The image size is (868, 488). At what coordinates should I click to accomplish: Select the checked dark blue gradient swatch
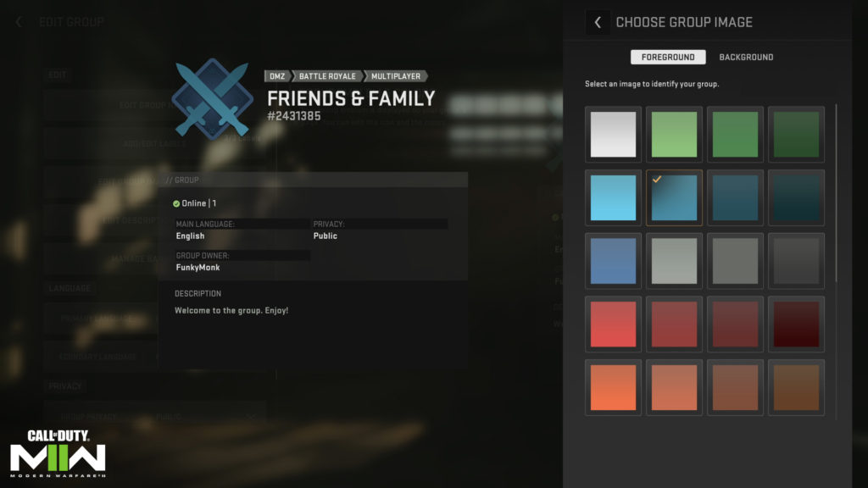click(674, 197)
